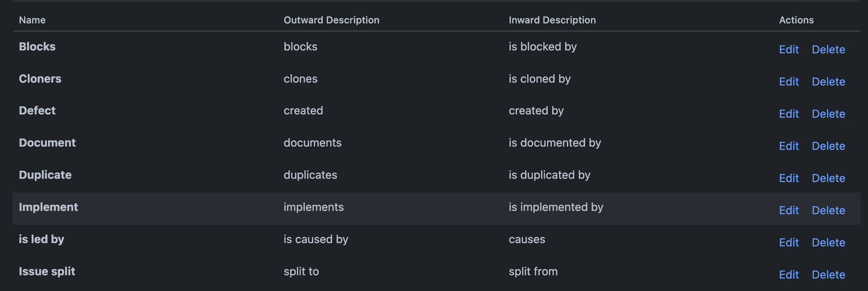868x291 pixels.
Task: Edit the Defect link type
Action: [x=789, y=114]
